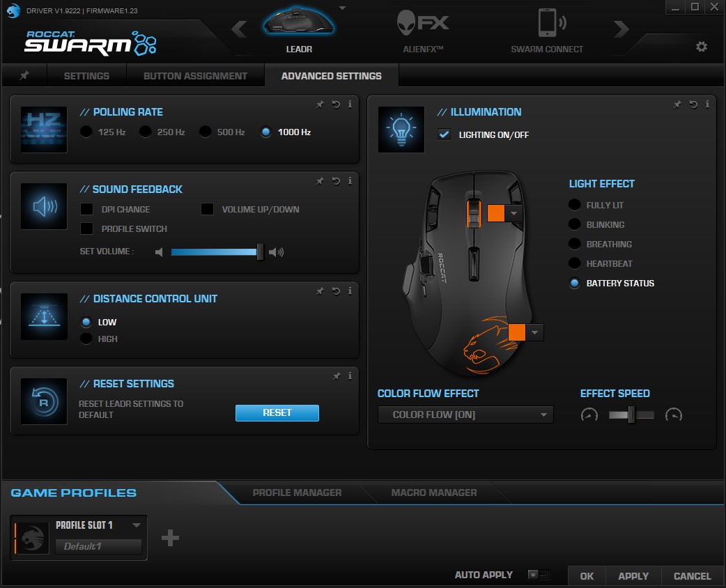The height and width of the screenshot is (588, 726).
Task: Open the Profile Manager tab
Action: 298,493
